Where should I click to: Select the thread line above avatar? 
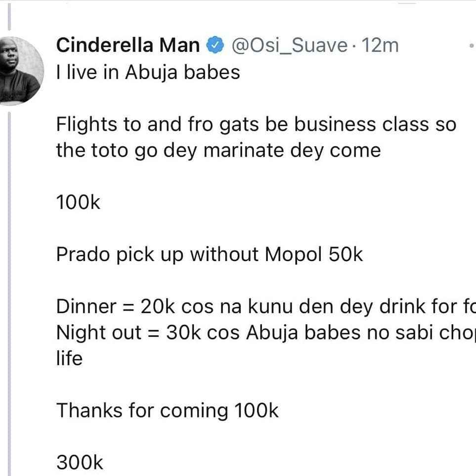pyautogui.click(x=9, y=16)
